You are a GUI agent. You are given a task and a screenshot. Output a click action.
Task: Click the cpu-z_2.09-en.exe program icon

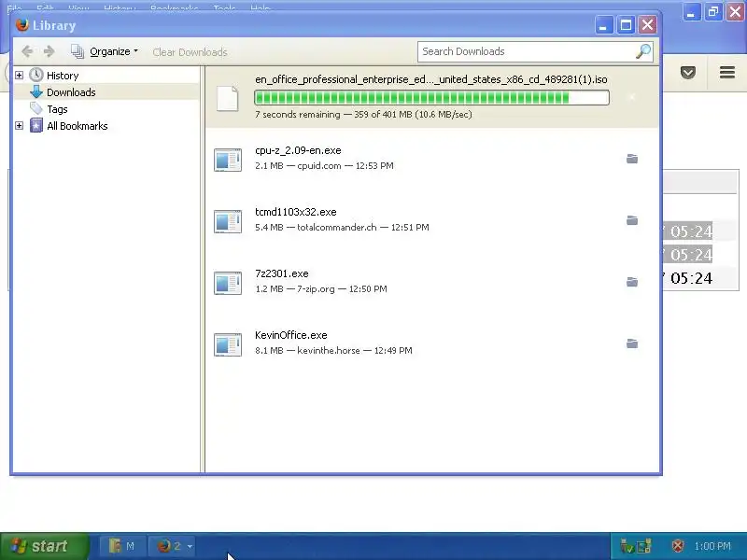(x=228, y=160)
